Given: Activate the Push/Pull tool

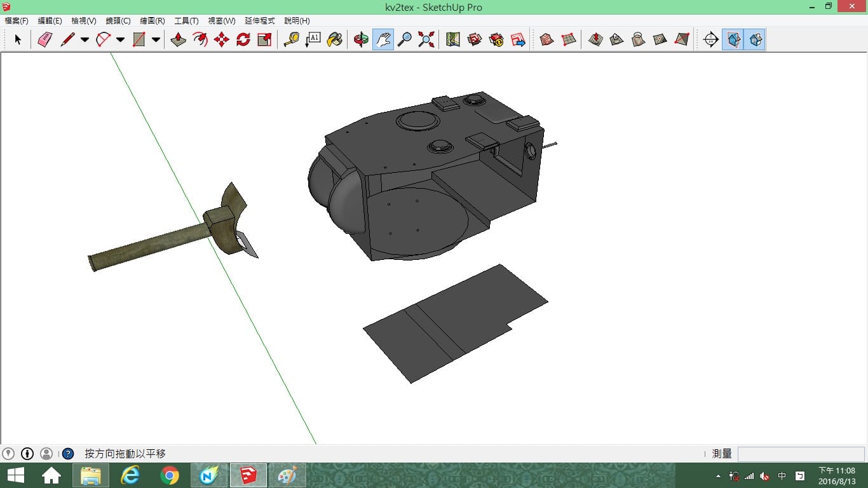Looking at the screenshot, I should pos(179,39).
